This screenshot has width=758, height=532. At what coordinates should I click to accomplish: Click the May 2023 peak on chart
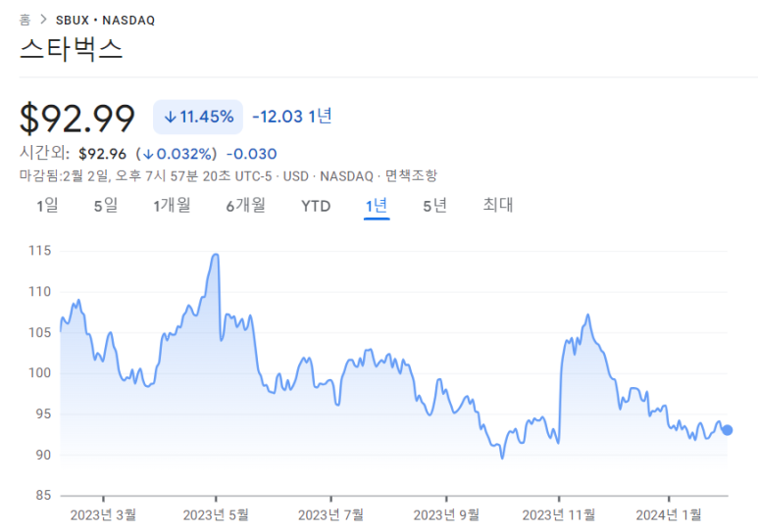click(216, 255)
